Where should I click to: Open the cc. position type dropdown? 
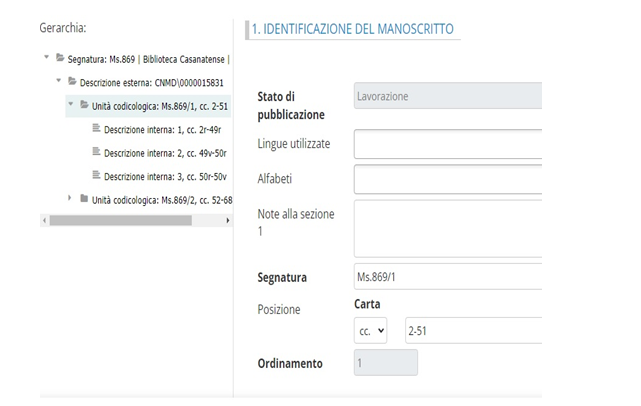click(x=370, y=332)
